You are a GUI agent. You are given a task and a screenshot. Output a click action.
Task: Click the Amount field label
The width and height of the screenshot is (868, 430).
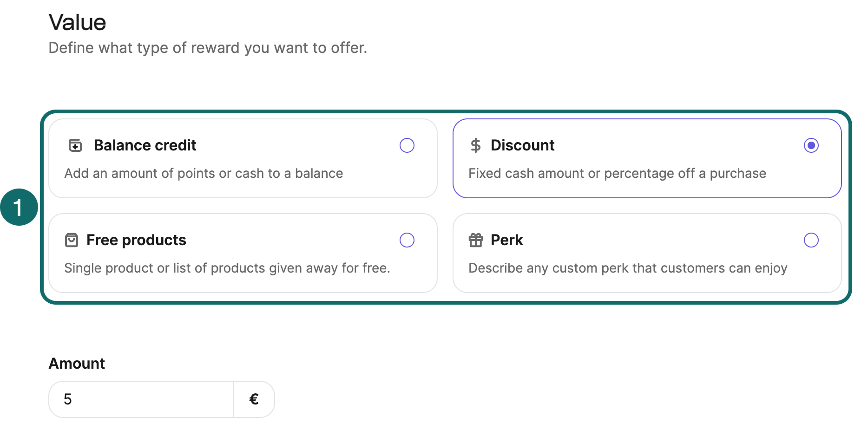(77, 364)
